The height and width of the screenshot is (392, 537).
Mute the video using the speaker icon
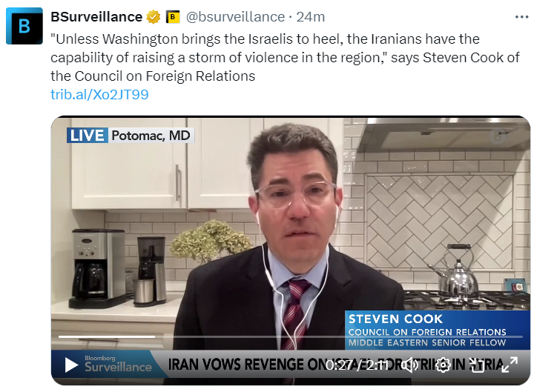409,365
